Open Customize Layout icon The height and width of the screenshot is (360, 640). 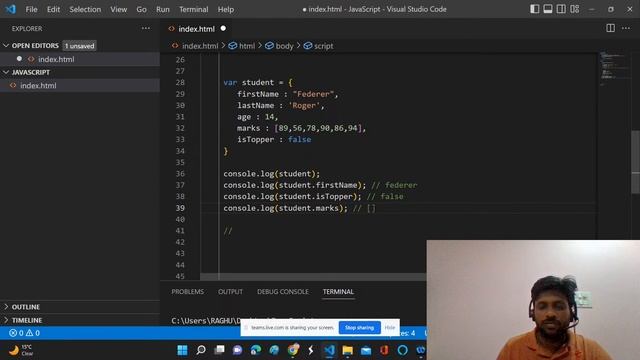click(x=575, y=9)
